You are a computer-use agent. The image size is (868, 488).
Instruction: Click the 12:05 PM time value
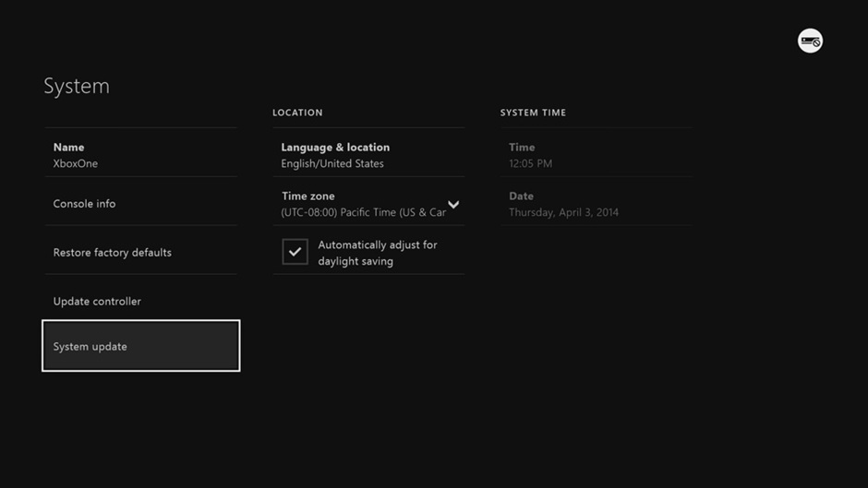(x=531, y=163)
